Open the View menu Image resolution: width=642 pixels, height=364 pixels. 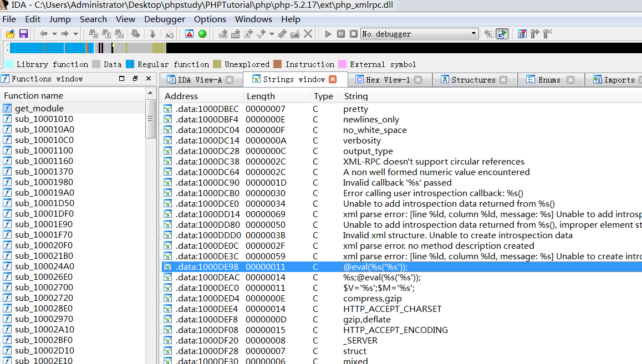tap(125, 19)
